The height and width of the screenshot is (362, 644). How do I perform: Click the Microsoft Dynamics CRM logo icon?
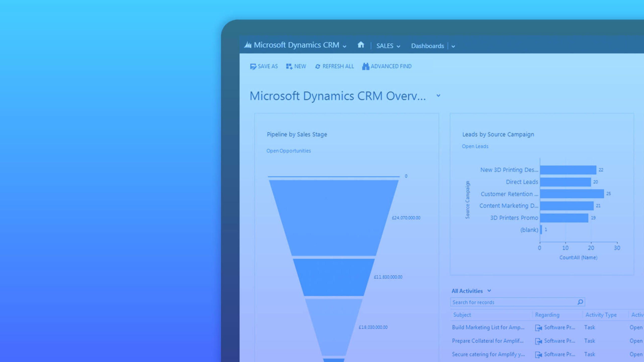[x=248, y=45]
